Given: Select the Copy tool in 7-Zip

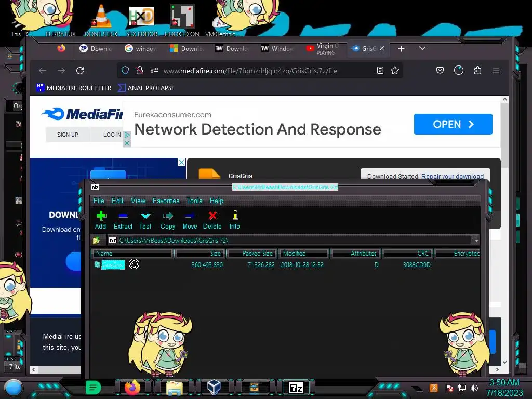Looking at the screenshot, I should point(168,220).
